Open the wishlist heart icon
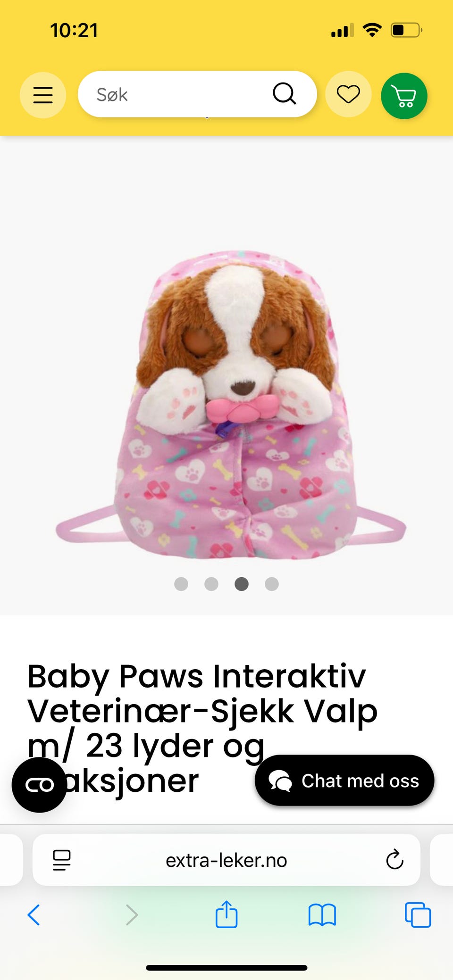 348,94
